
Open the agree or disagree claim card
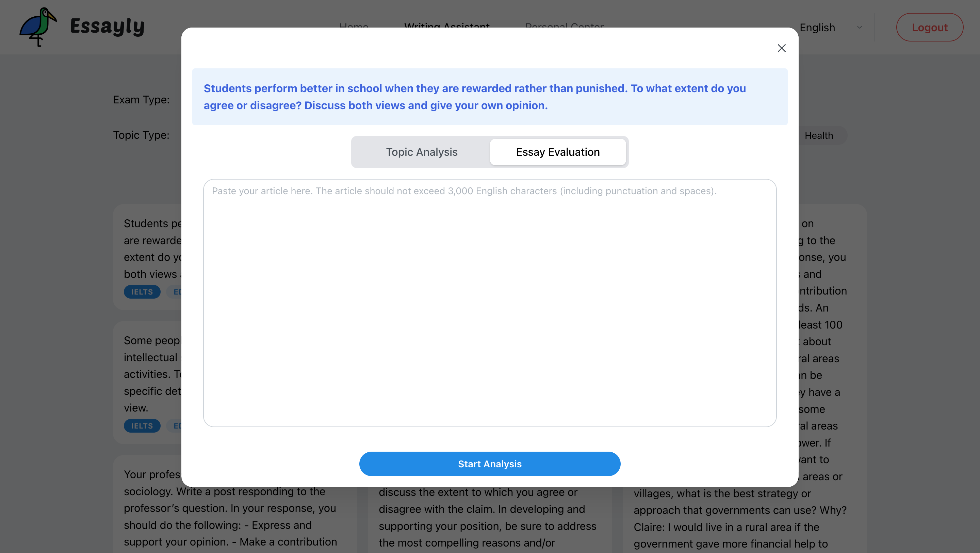pos(487,518)
